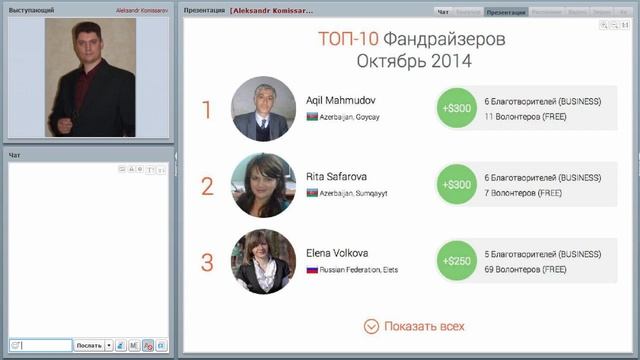
Task: Click the Показать всех link
Action: tap(424, 327)
